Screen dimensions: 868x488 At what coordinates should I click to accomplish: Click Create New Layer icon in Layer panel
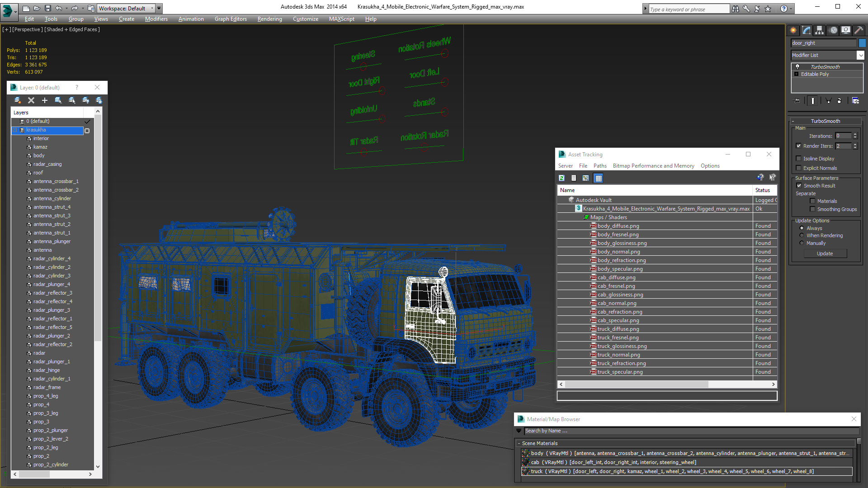(18, 100)
